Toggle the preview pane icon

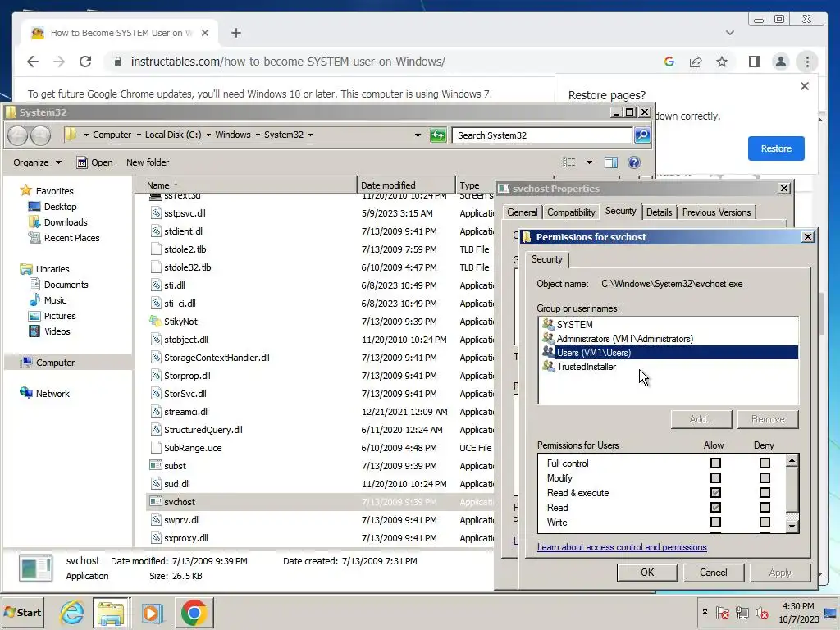click(x=610, y=162)
